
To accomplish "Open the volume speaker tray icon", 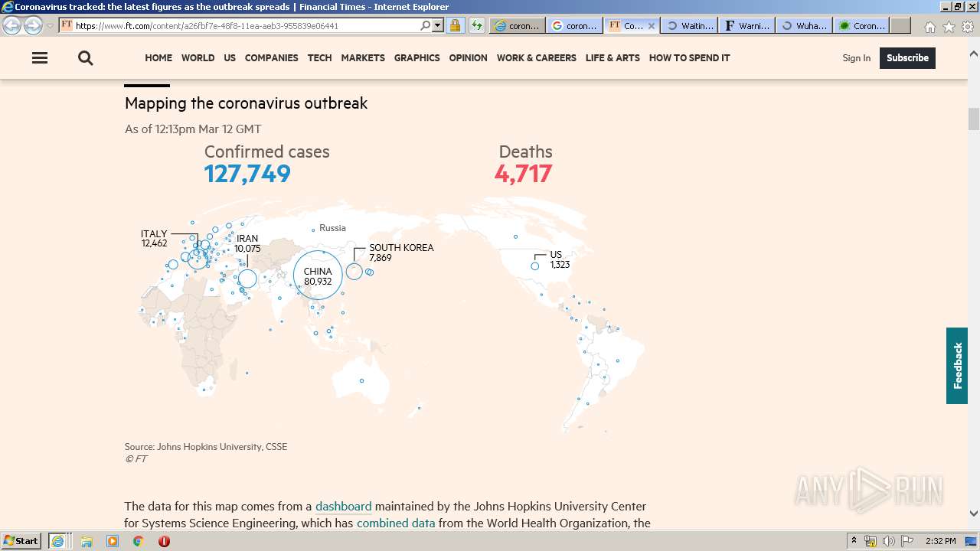I will pos(888,541).
